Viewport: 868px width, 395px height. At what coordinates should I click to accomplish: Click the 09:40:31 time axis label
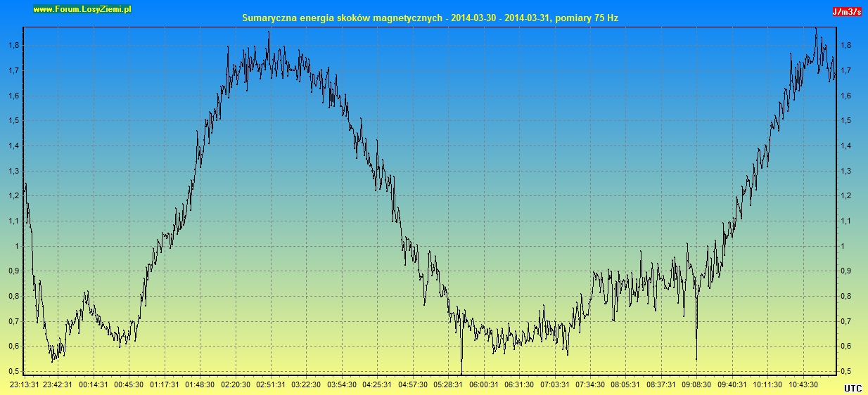click(732, 384)
